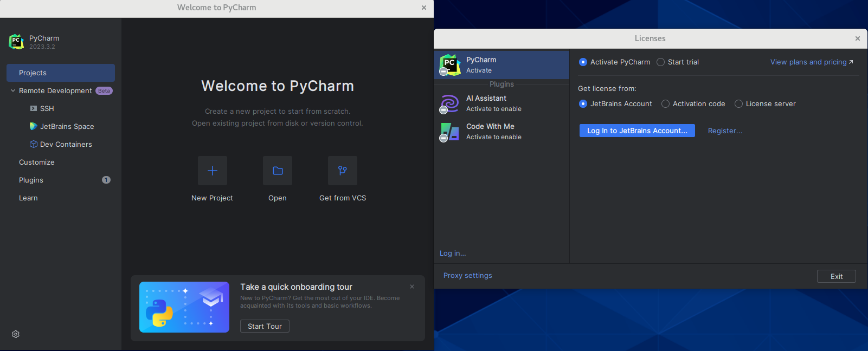Click the Log in link in Licenses
This screenshot has height=351, width=868.
(x=453, y=253)
